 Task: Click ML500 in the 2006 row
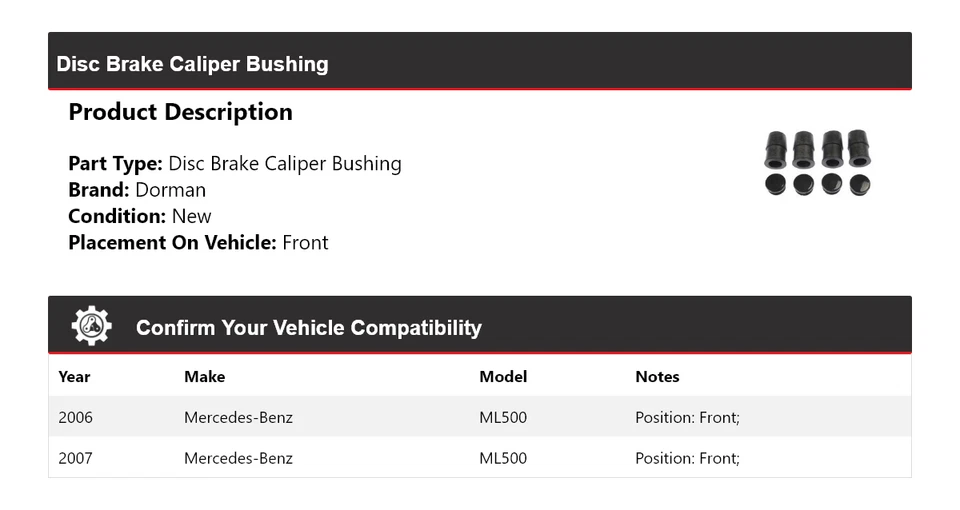coord(503,417)
